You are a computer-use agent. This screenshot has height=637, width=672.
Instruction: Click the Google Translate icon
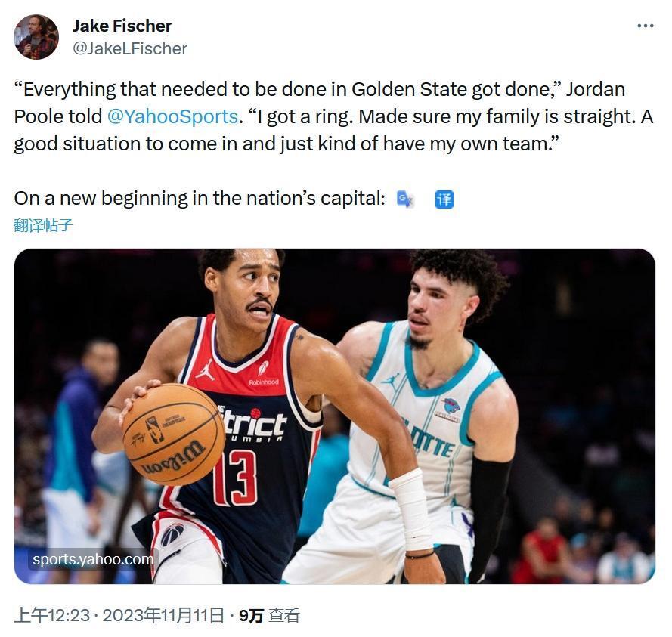(405, 199)
